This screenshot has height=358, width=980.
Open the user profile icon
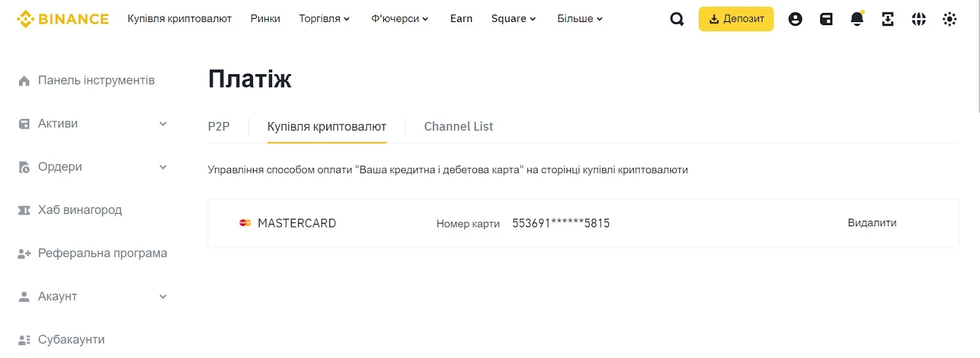(x=795, y=19)
